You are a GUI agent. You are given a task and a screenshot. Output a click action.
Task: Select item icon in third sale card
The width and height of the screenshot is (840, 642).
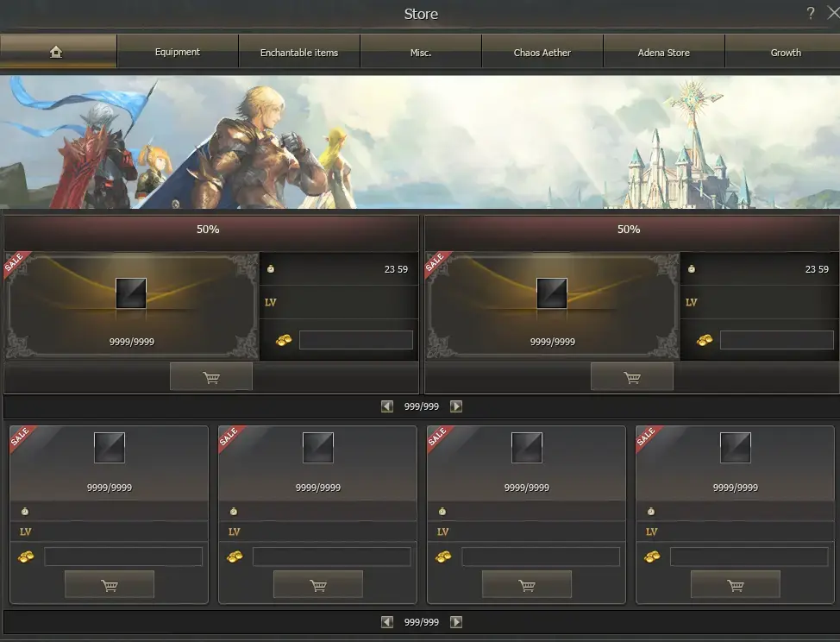click(x=527, y=448)
